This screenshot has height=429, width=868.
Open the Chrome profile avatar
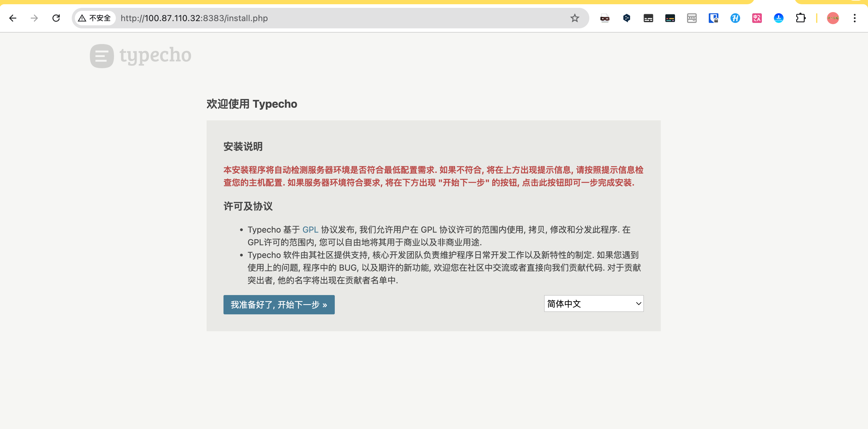click(833, 18)
